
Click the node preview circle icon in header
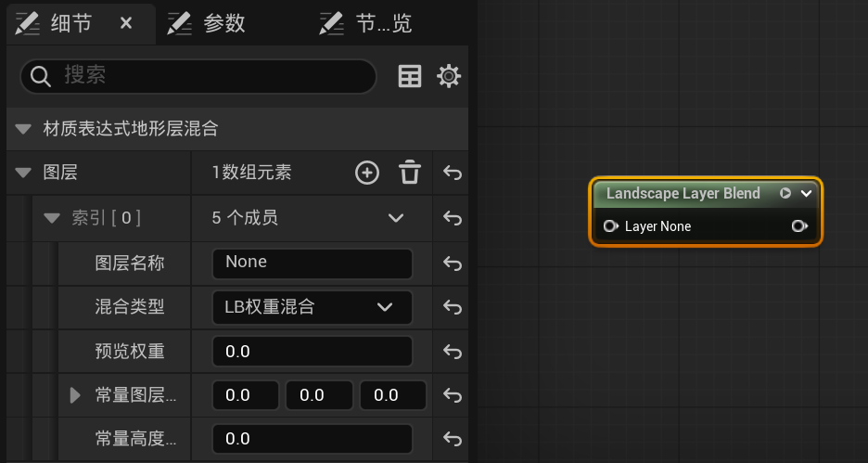785,194
